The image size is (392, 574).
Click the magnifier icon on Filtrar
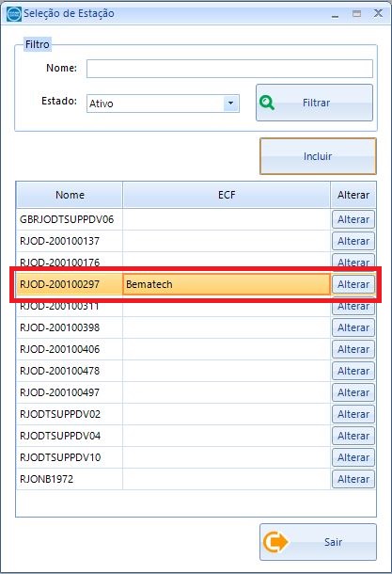click(x=267, y=103)
